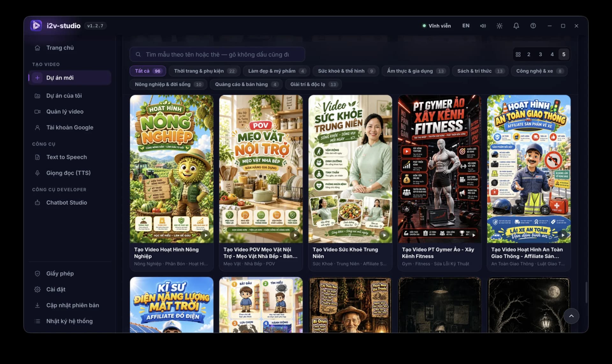
Task: Click the vertical scrollbar of the template list
Action: coord(586,292)
